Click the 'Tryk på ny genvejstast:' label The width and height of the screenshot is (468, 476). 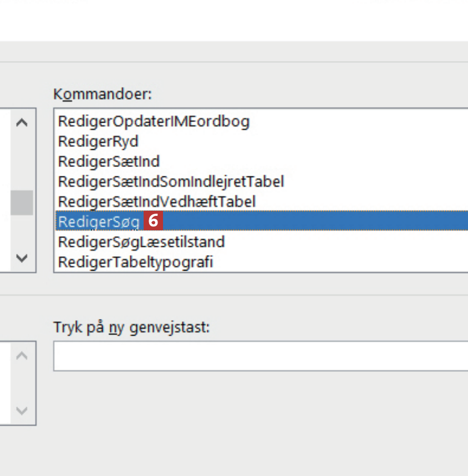click(131, 327)
